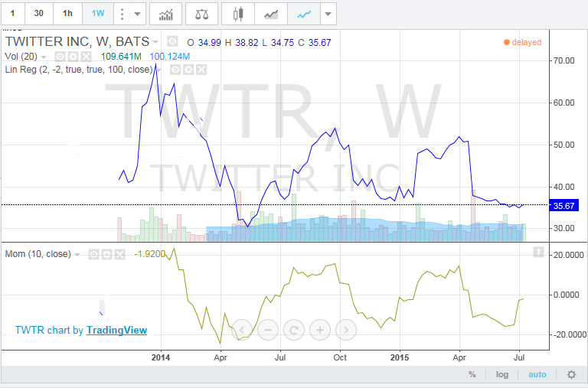Select the 30 minute interval button
The width and height of the screenshot is (588, 388).
[x=38, y=14]
